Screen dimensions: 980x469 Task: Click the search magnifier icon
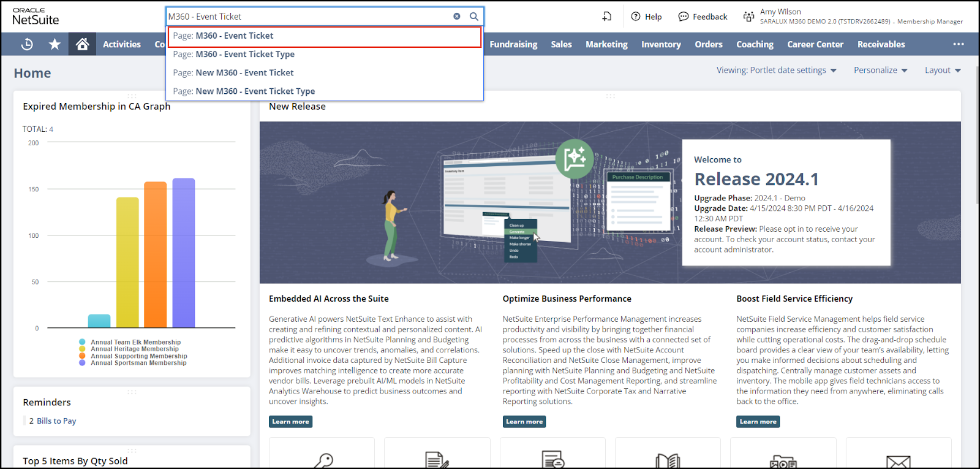click(x=474, y=17)
